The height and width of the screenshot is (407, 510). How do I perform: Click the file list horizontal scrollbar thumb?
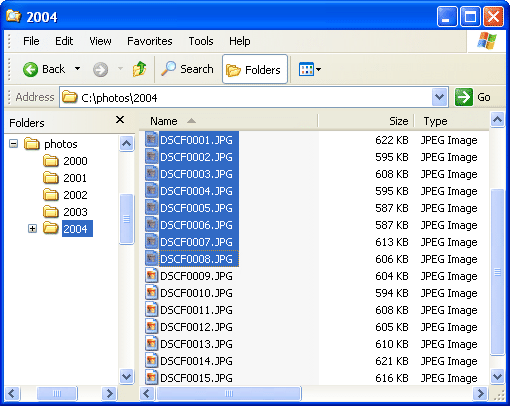pos(229,394)
